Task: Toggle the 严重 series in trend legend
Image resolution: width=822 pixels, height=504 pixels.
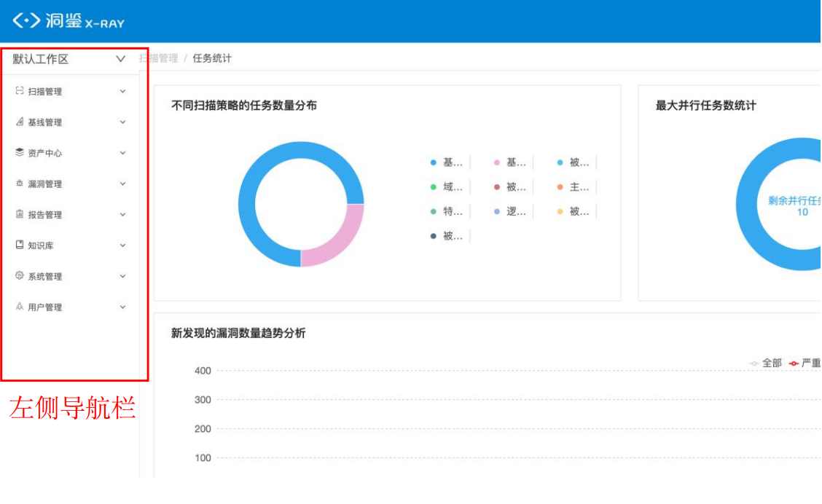Action: [805, 363]
